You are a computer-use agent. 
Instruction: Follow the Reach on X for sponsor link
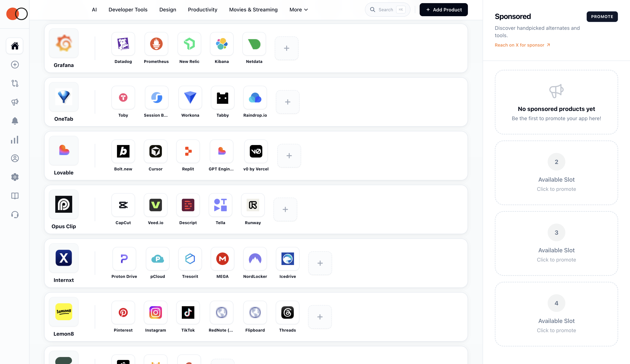click(522, 45)
